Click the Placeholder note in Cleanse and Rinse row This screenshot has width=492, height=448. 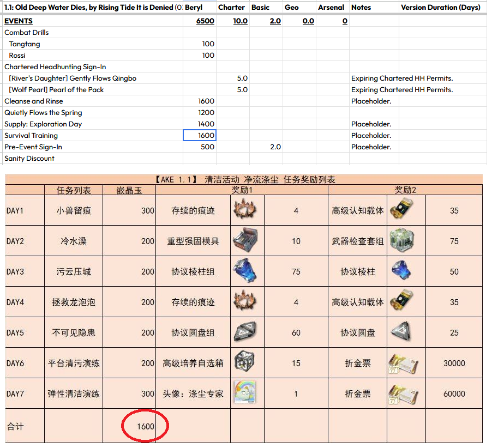click(x=371, y=101)
